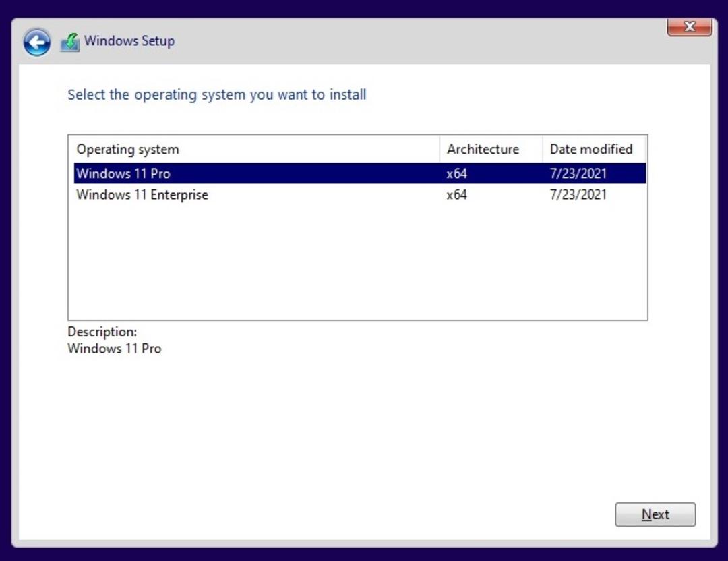
Task: Click the 'Windows Setup' title text
Action: pos(129,41)
